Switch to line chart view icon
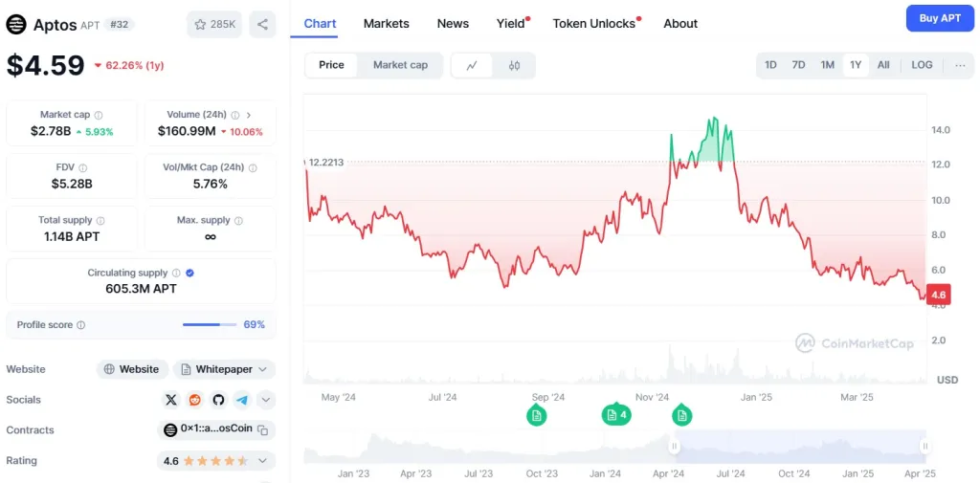The image size is (980, 483). click(x=472, y=65)
